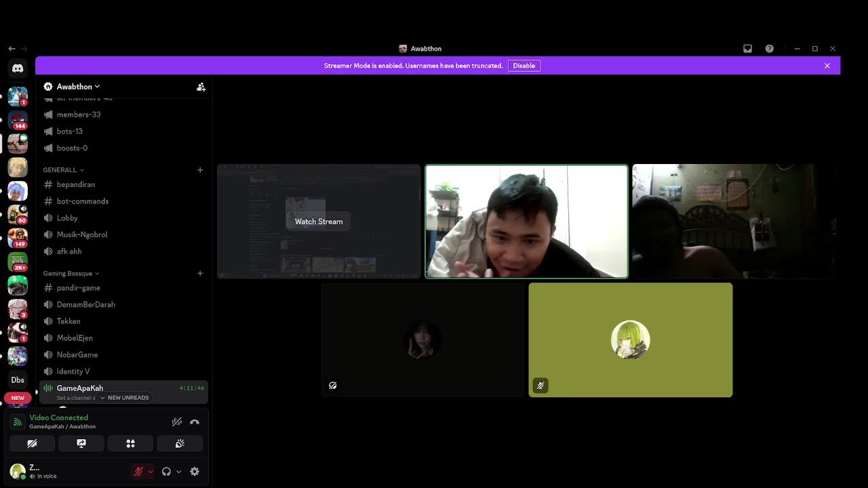Open headphone output options arrow
The width and height of the screenshot is (868, 488).
coord(179,472)
